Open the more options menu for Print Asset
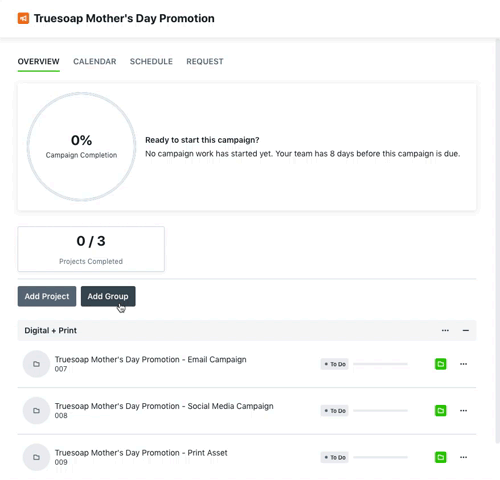 point(463,457)
